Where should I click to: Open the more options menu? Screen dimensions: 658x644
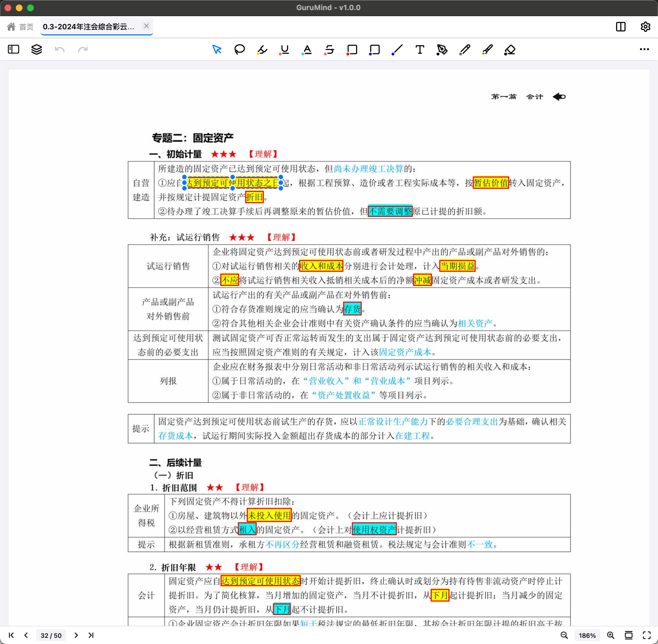click(644, 49)
